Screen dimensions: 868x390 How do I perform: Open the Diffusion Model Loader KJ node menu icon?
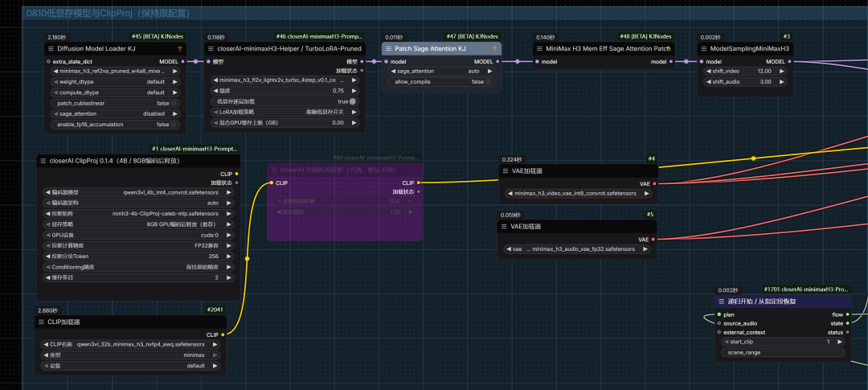tap(51, 49)
